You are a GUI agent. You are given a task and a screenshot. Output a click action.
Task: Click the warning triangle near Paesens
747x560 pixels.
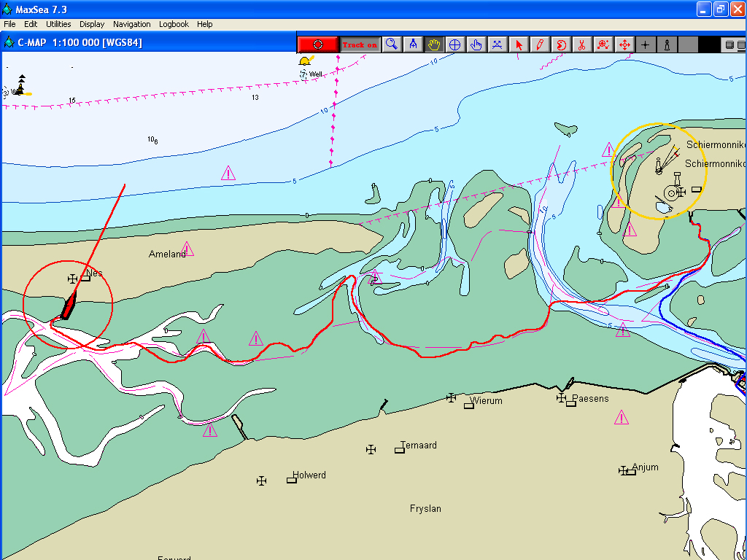(x=621, y=418)
